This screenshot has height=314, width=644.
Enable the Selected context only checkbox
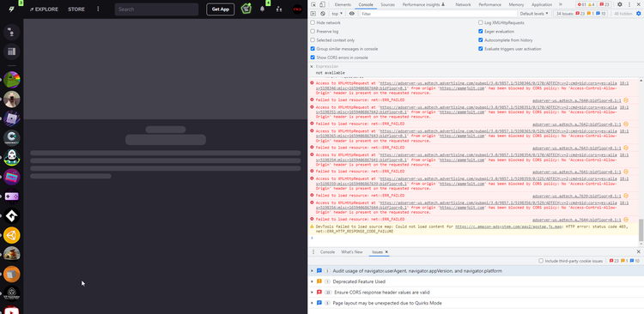pos(313,40)
